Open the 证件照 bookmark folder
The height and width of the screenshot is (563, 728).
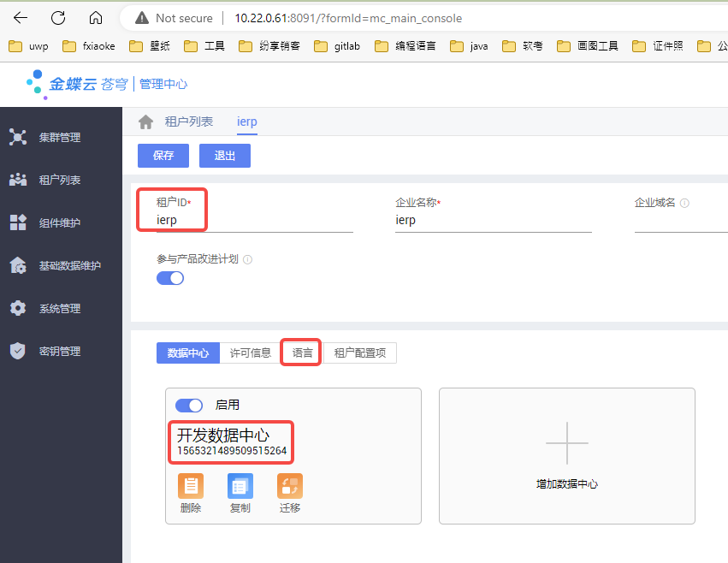pyautogui.click(x=658, y=46)
